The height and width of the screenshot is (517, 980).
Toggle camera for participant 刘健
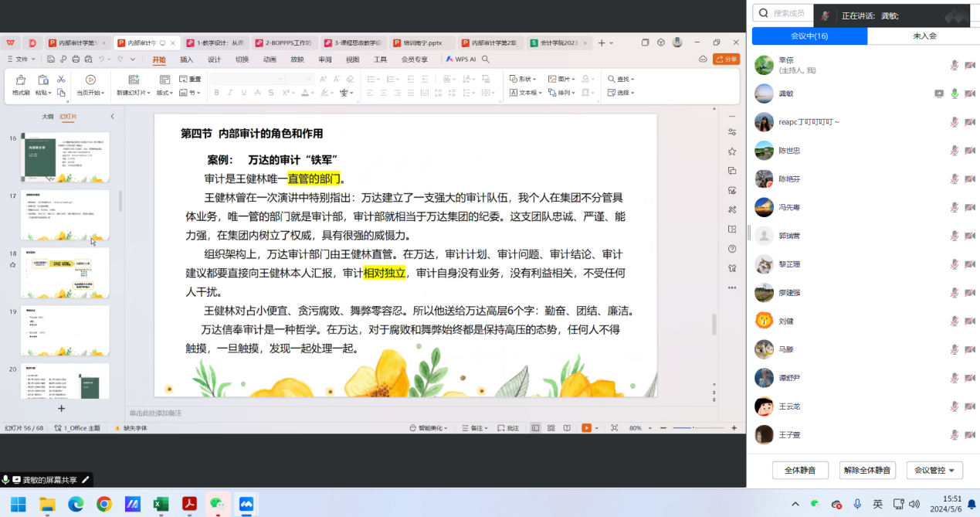point(969,321)
